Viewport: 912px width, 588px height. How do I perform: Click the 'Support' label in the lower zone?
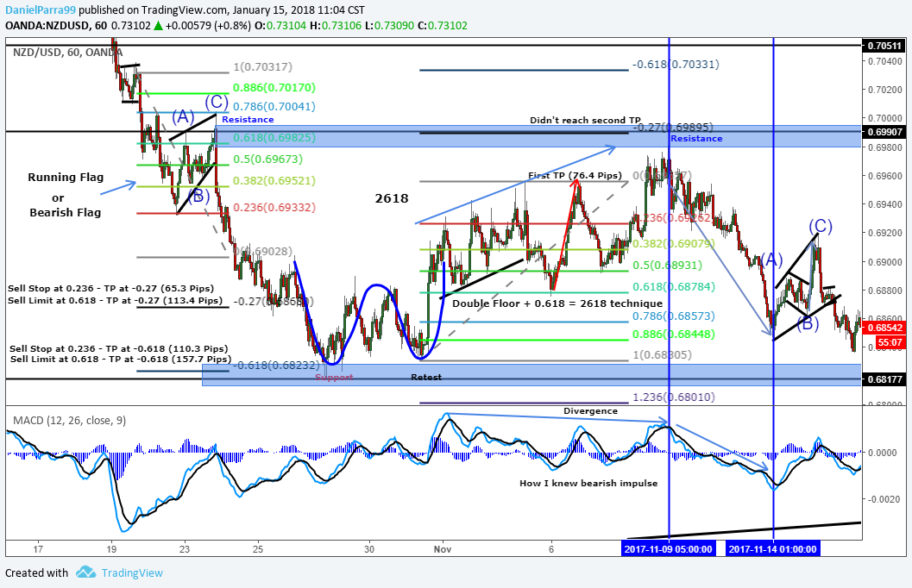[334, 377]
